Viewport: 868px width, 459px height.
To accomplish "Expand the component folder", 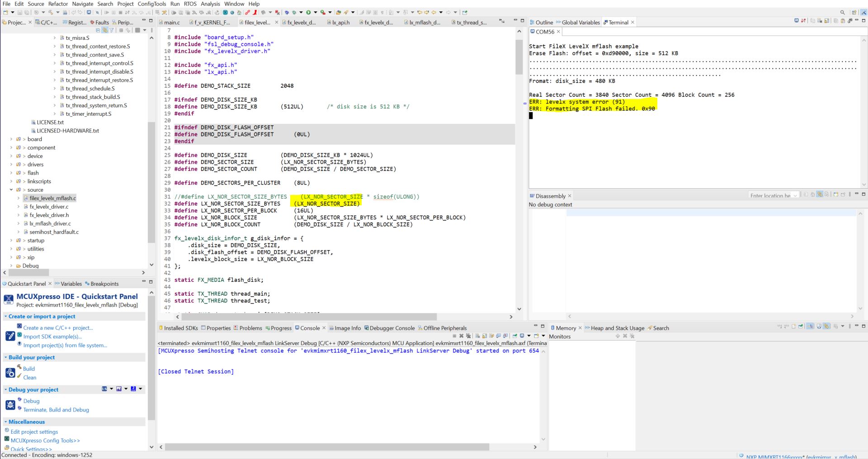I will [x=11, y=148].
